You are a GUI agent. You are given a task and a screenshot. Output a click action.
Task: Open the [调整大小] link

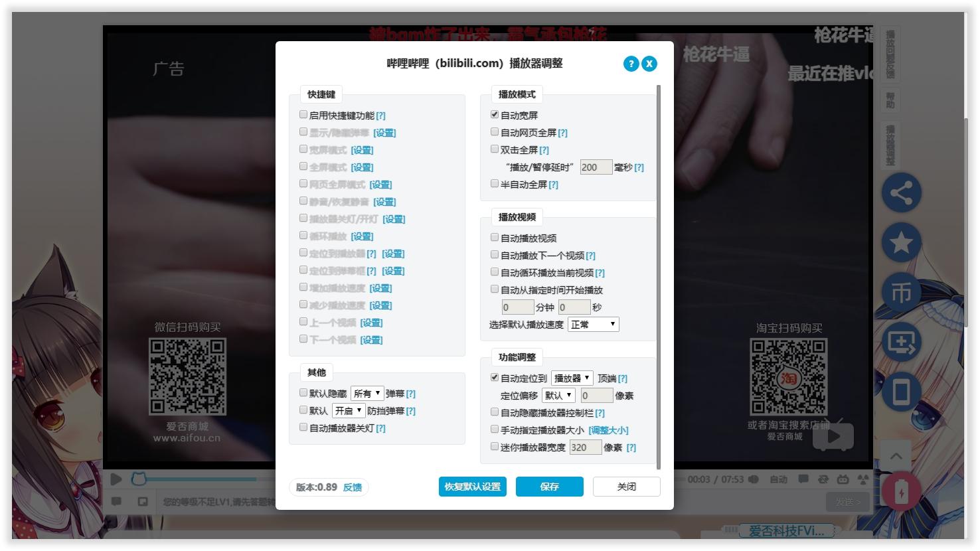point(608,430)
